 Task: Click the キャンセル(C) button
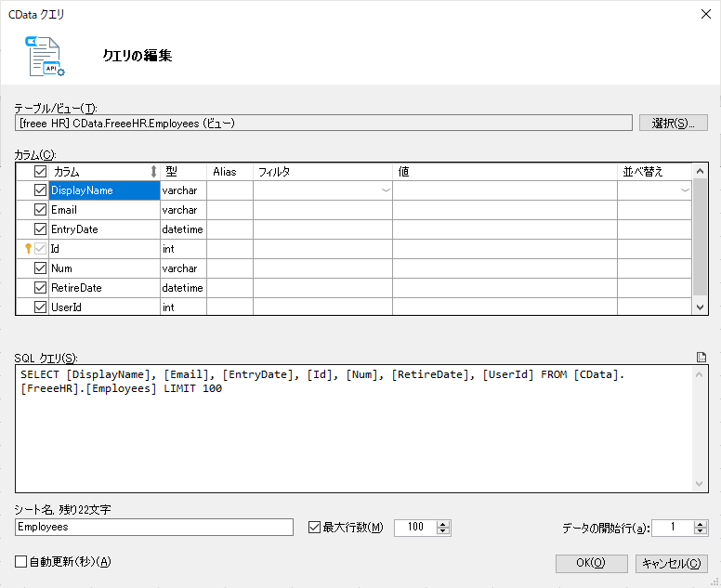pos(672,563)
